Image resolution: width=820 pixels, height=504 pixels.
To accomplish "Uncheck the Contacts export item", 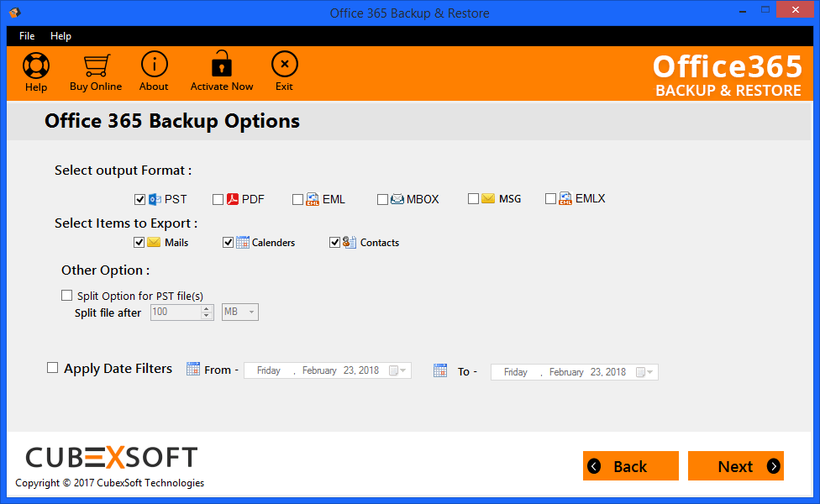I will click(335, 242).
